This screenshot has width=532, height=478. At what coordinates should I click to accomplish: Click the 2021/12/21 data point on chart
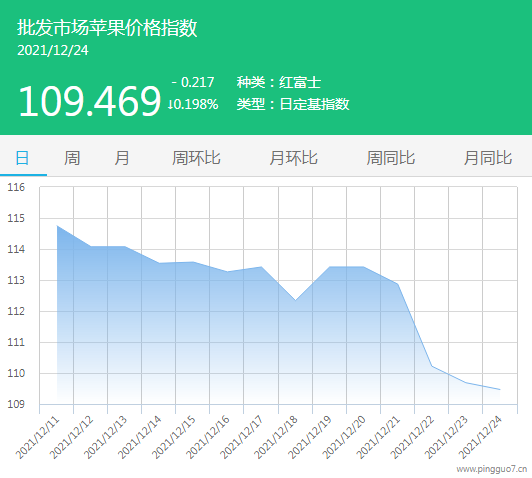pos(398,284)
